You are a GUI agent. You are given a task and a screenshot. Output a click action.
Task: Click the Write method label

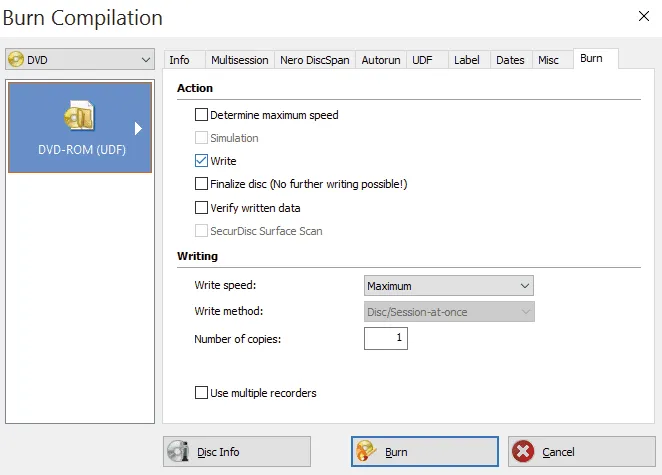[228, 311]
